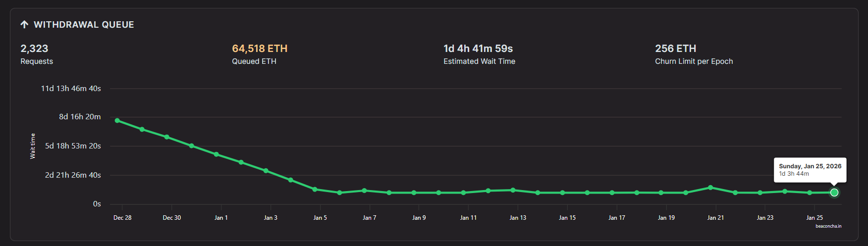The width and height of the screenshot is (868, 246).
Task: Click the 2,323 Requests value
Action: pyautogui.click(x=34, y=49)
